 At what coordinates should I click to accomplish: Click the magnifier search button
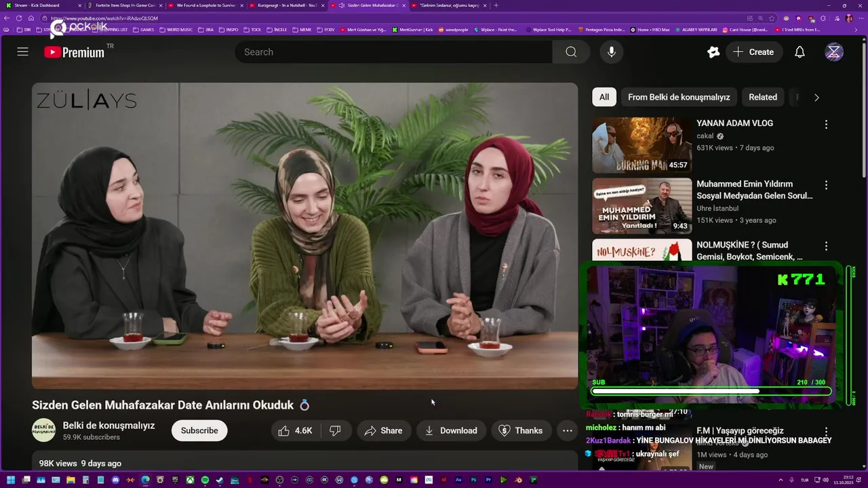pos(571,52)
